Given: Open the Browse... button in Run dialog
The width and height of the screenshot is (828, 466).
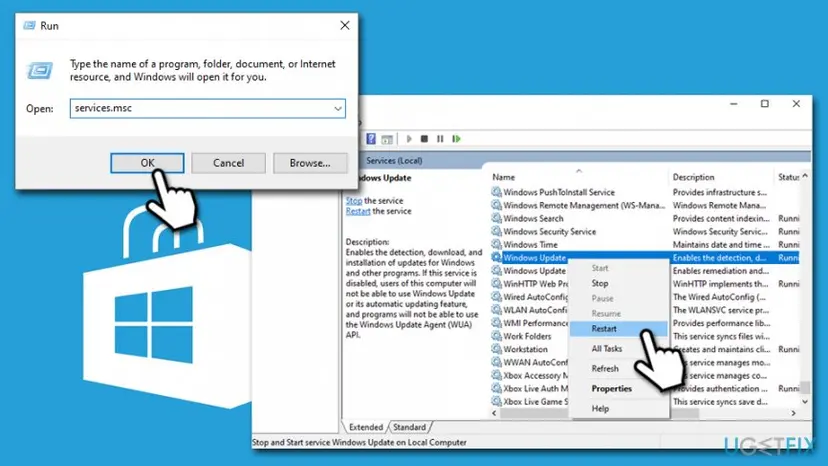Looking at the screenshot, I should tap(310, 163).
